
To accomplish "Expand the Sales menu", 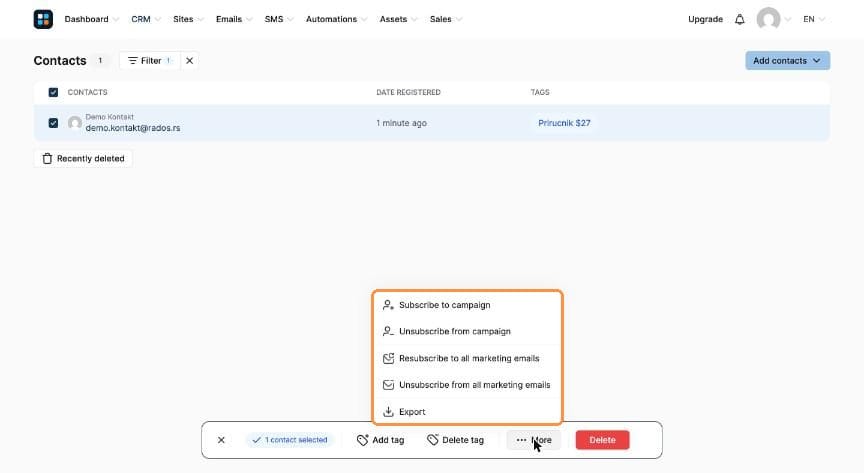I will coord(445,19).
